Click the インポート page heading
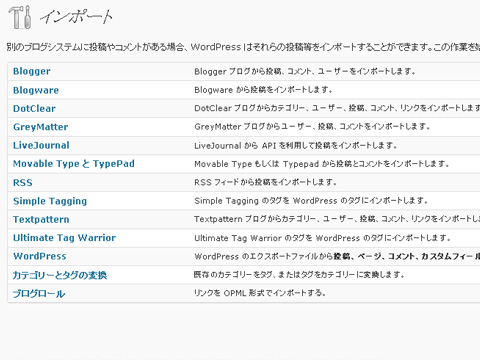Viewport: 480px width, 360px height. (76, 17)
